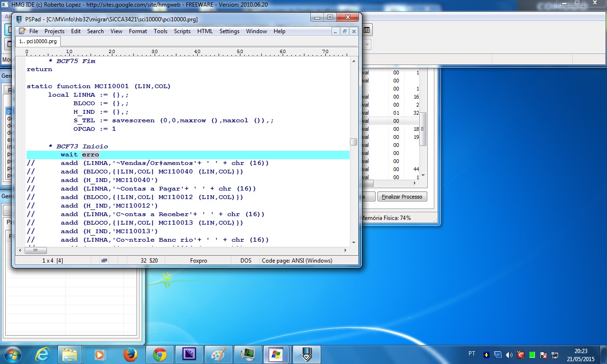Image resolution: width=607 pixels, height=364 pixels.
Task: Click the line wrap indicator in status bar
Action: coord(104,260)
